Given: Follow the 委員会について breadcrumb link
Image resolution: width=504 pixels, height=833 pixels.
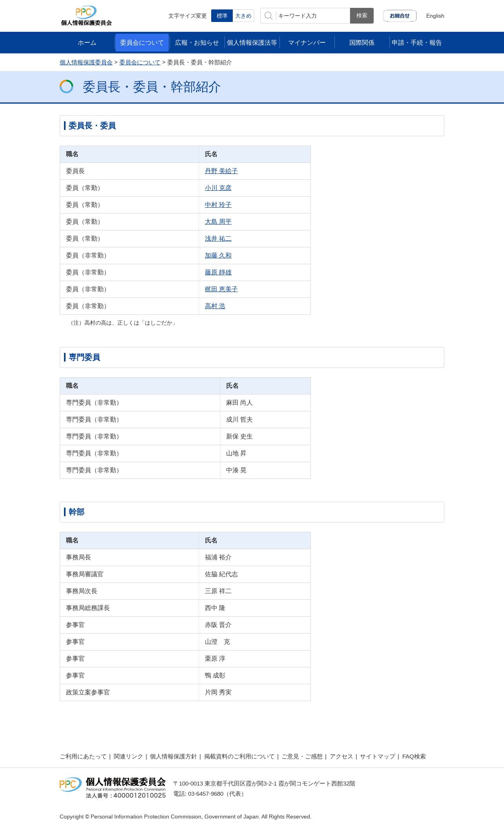Looking at the screenshot, I should point(140,62).
